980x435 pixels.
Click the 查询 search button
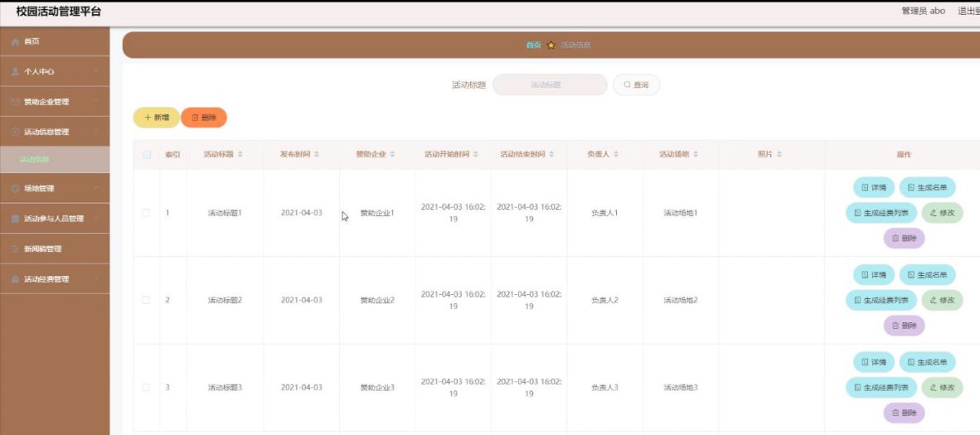point(636,85)
